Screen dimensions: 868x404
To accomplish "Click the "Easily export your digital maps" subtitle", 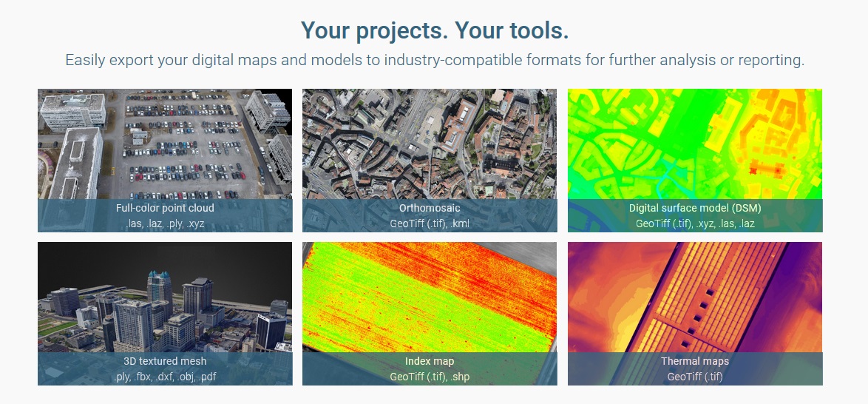I will pos(435,60).
